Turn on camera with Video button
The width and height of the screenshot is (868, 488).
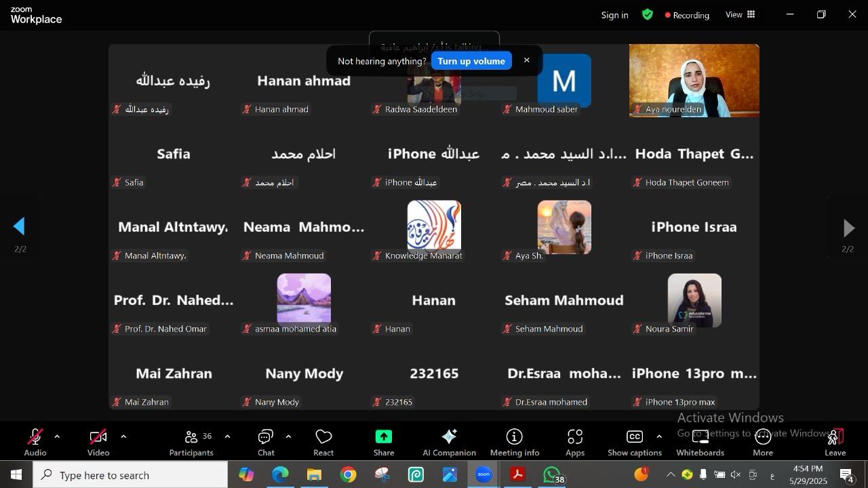point(98,443)
